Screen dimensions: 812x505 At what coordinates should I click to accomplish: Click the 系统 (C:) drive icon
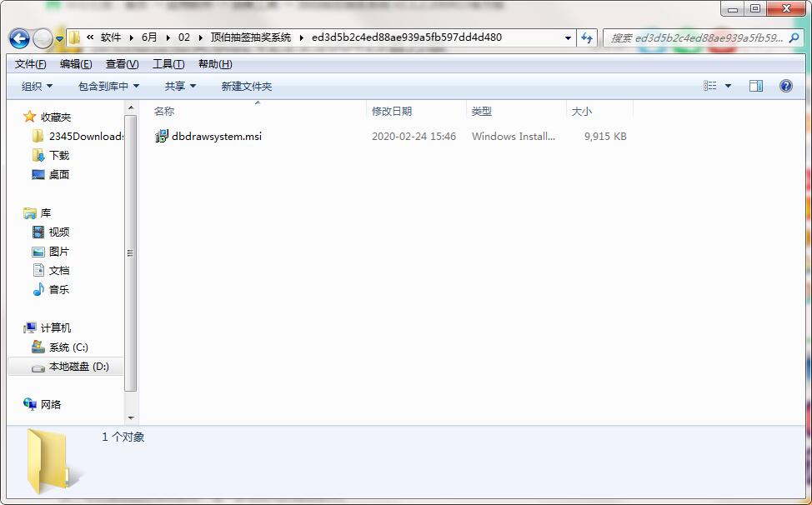tap(38, 347)
